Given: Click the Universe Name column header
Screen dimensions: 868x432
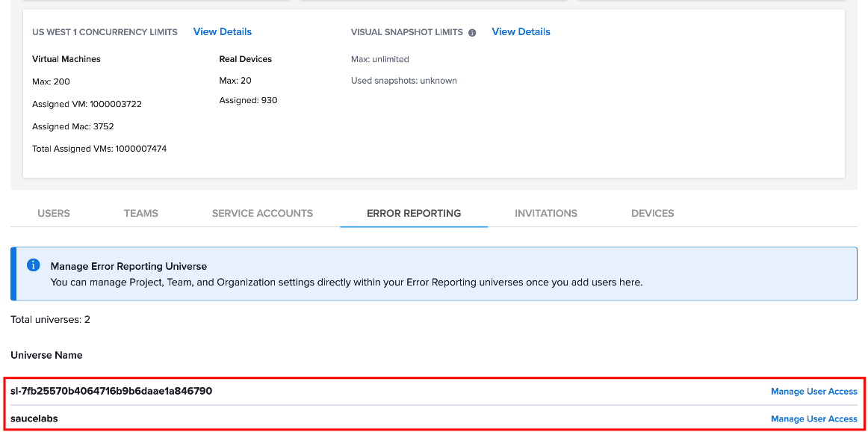Looking at the screenshot, I should [46, 355].
